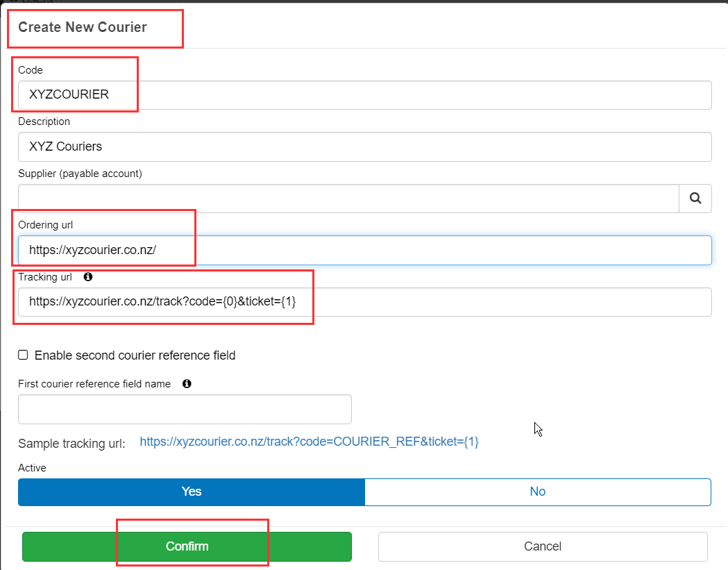Click the 'Description' label
Viewport: 728px width, 570px height.
point(44,121)
